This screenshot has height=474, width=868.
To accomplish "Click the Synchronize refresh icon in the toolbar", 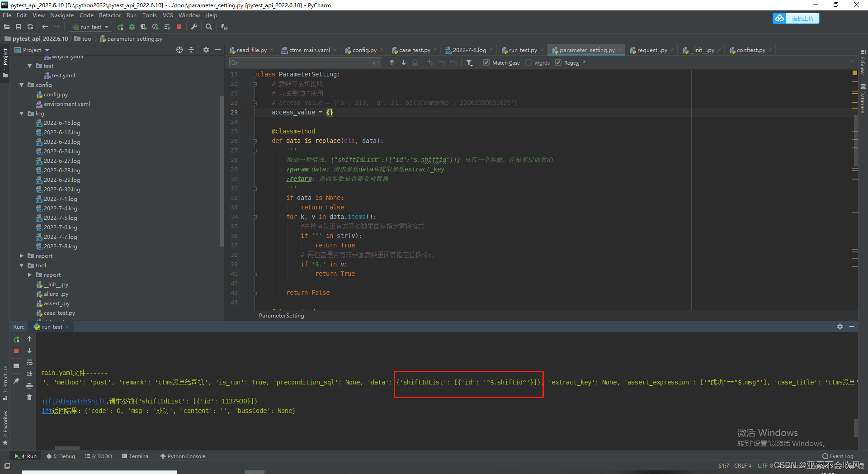I will point(30,27).
